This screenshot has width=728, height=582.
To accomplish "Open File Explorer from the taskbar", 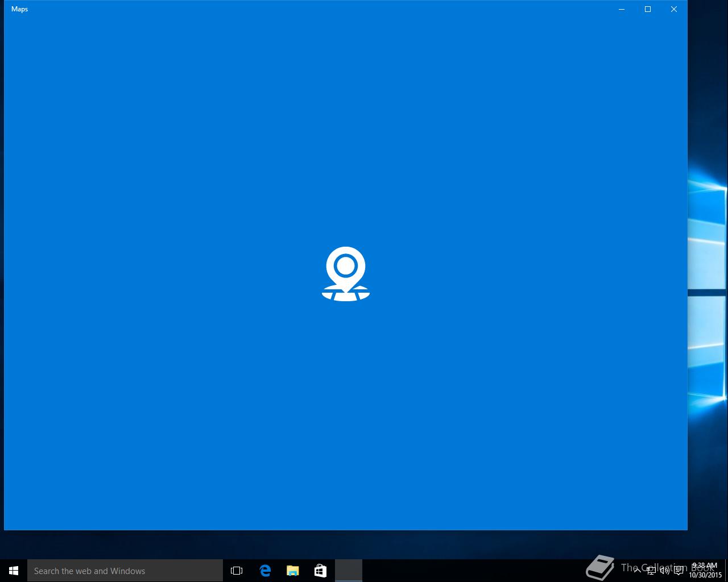I will tap(293, 571).
